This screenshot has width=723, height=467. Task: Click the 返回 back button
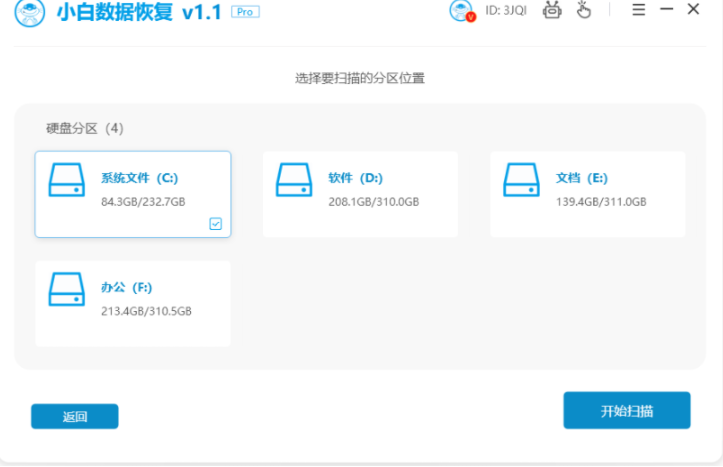click(x=74, y=416)
